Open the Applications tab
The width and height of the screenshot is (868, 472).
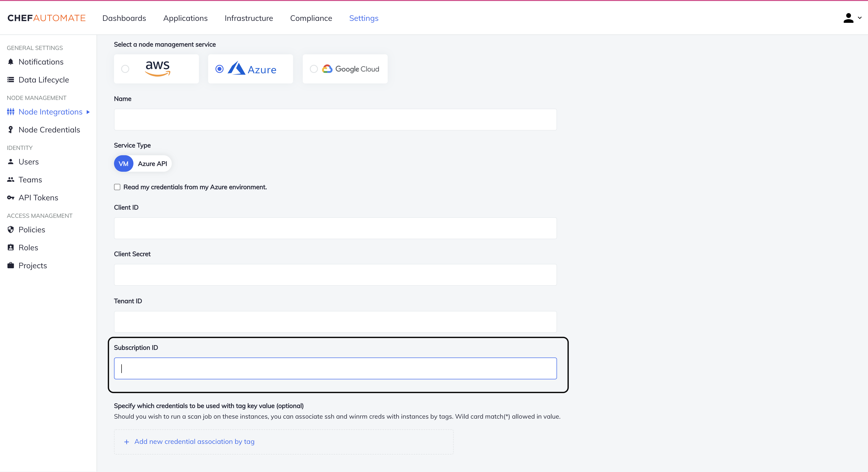tap(185, 18)
